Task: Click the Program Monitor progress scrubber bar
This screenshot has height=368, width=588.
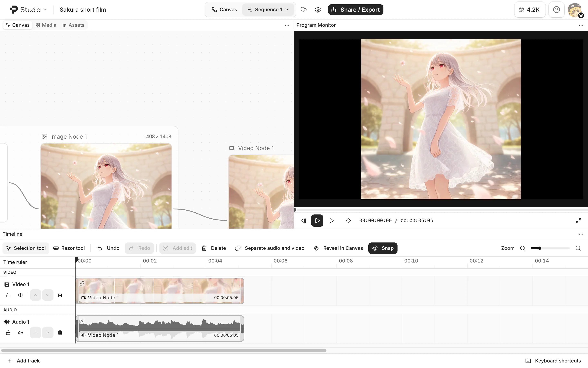Action: point(441,210)
